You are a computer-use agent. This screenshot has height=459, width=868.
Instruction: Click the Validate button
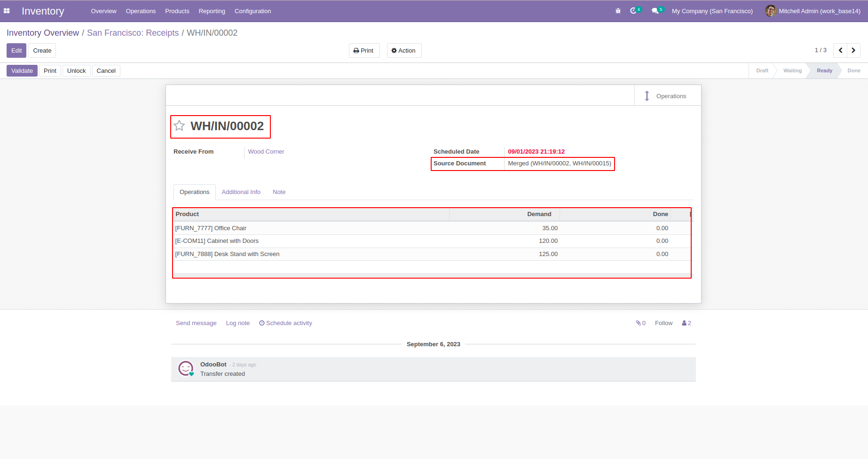coord(22,71)
